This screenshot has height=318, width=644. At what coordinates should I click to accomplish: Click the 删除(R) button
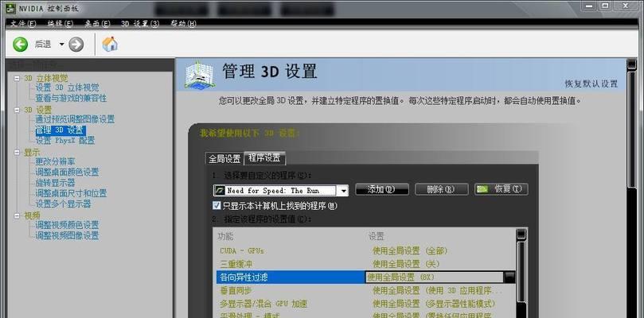(x=442, y=189)
